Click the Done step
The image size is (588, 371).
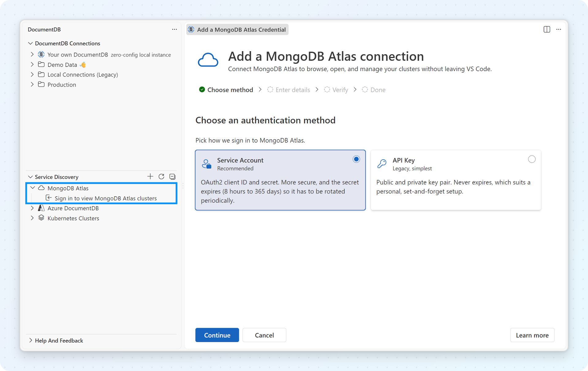(374, 90)
